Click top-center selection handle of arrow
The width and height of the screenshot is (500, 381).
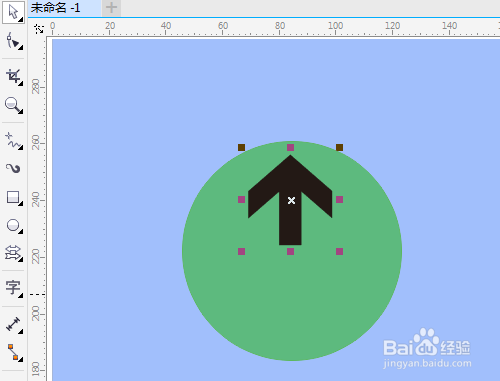(290, 147)
